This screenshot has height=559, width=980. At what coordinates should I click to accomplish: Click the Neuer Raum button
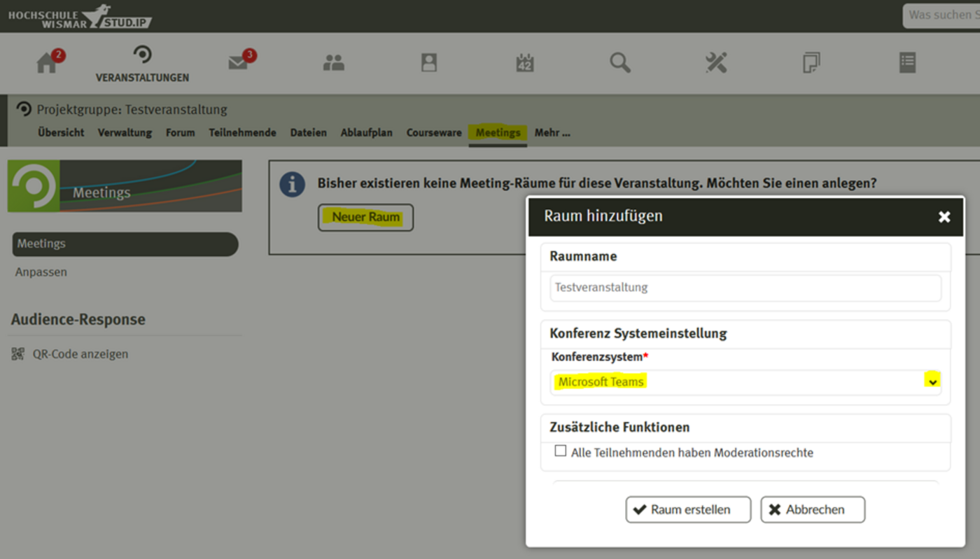[x=365, y=217]
